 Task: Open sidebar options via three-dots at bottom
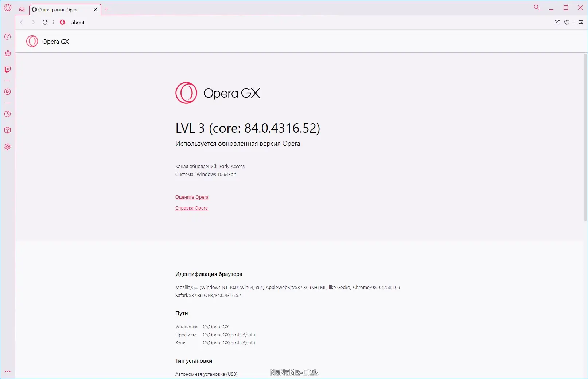[x=8, y=371]
